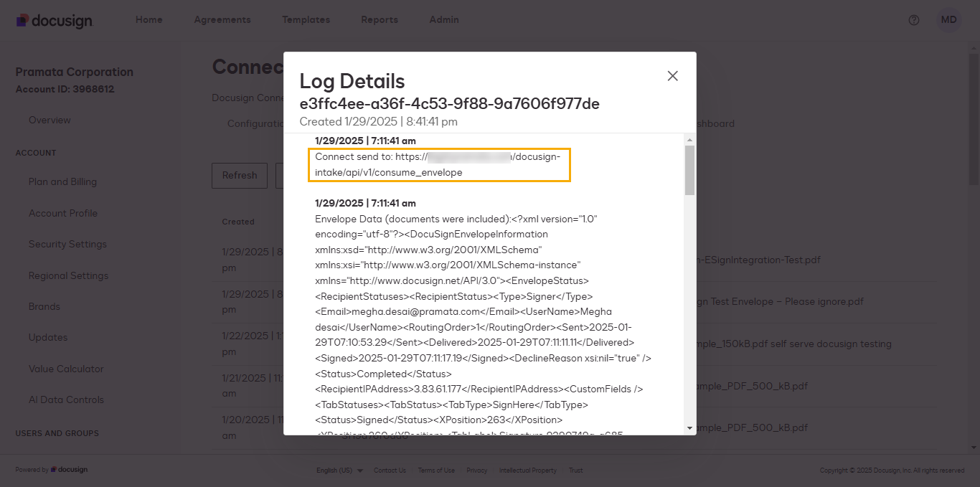980x487 pixels.
Task: Open the Admin tab
Action: (x=444, y=20)
